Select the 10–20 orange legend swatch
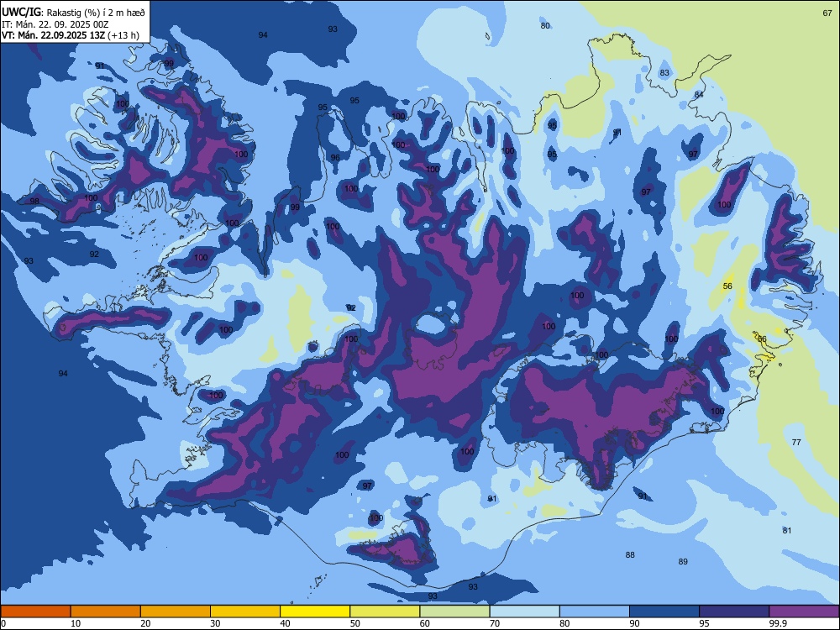Image resolution: width=840 pixels, height=630 pixels. tap(106, 612)
